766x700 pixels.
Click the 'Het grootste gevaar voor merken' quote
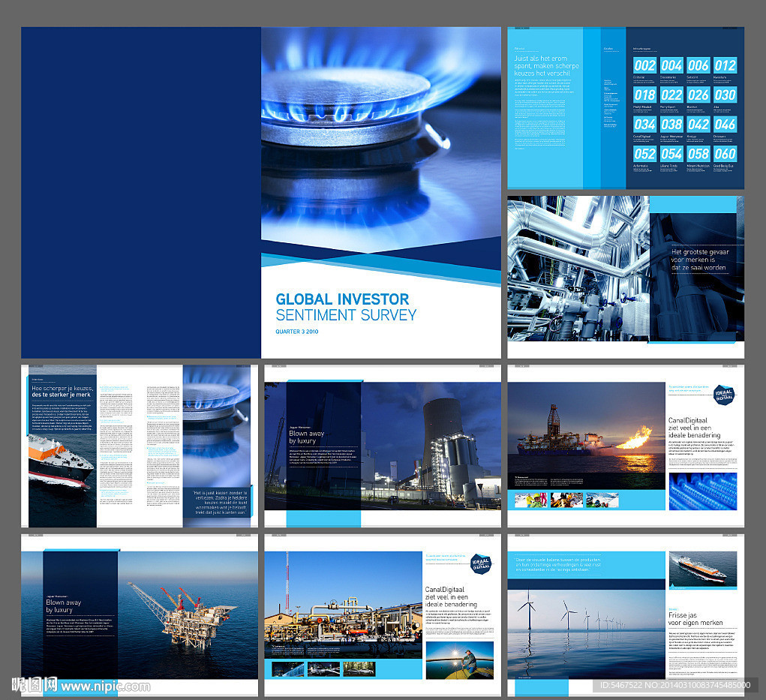tap(699, 260)
